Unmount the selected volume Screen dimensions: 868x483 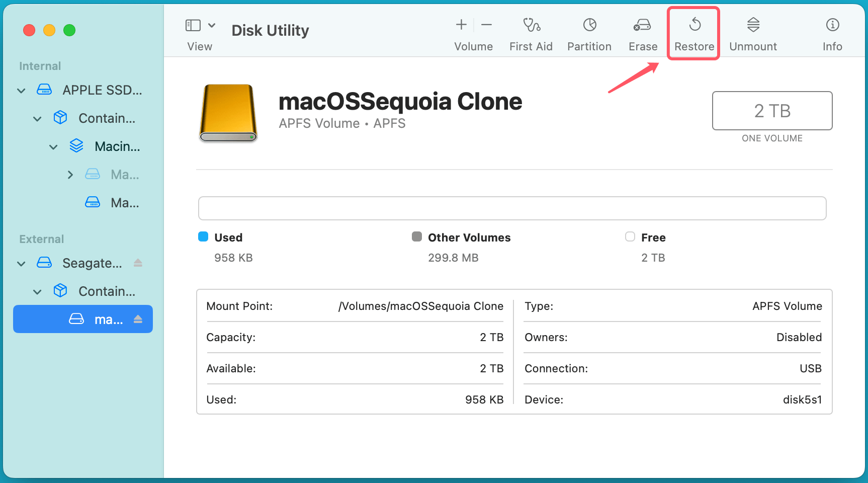pyautogui.click(x=753, y=25)
